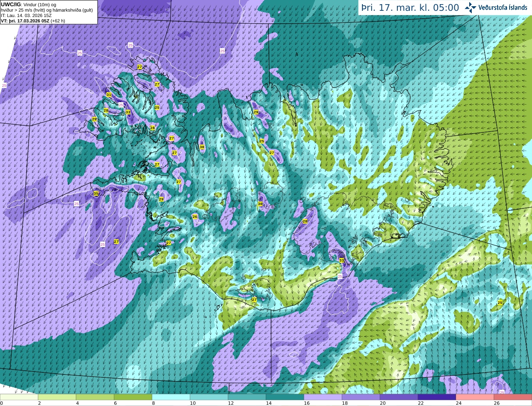Click the yellow gust marker showing 26

pos(195,217)
